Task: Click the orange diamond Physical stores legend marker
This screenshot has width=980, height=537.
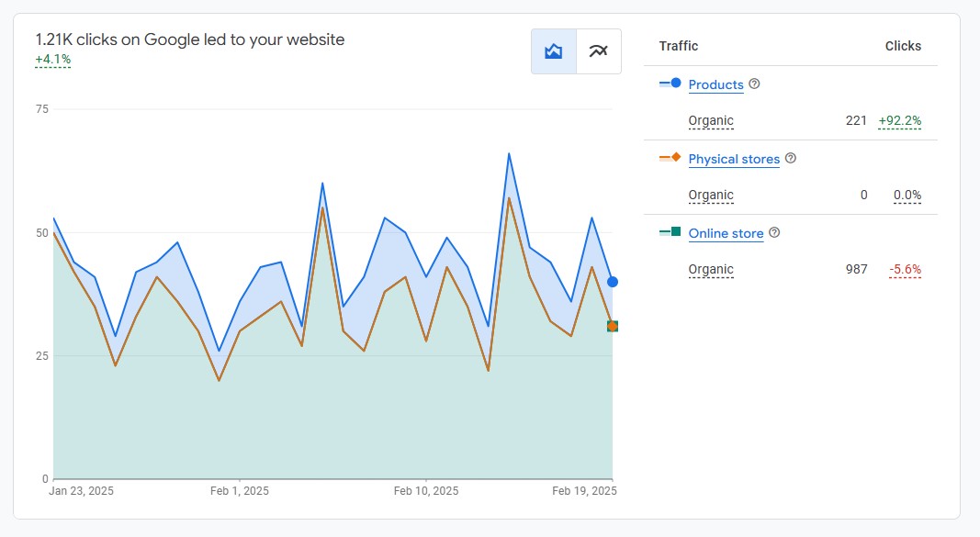Action: (675, 158)
